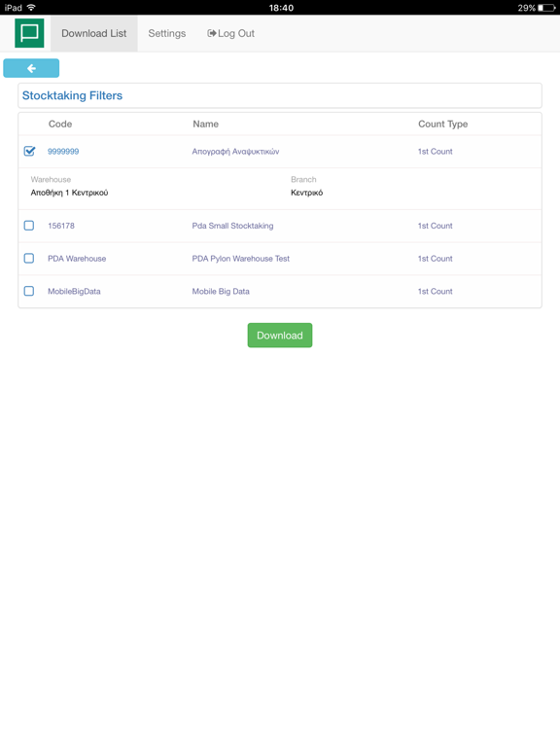This screenshot has width=560, height=747.
Task: Open the Download List tab
Action: [x=93, y=33]
